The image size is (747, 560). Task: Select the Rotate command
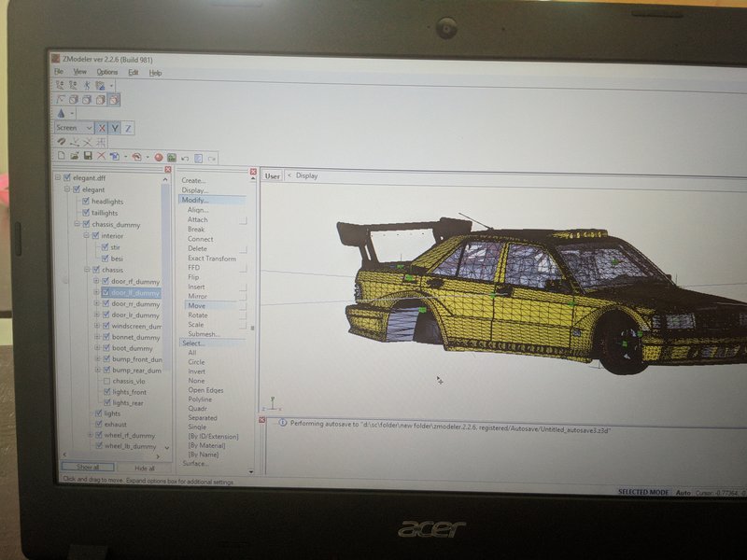click(x=197, y=315)
